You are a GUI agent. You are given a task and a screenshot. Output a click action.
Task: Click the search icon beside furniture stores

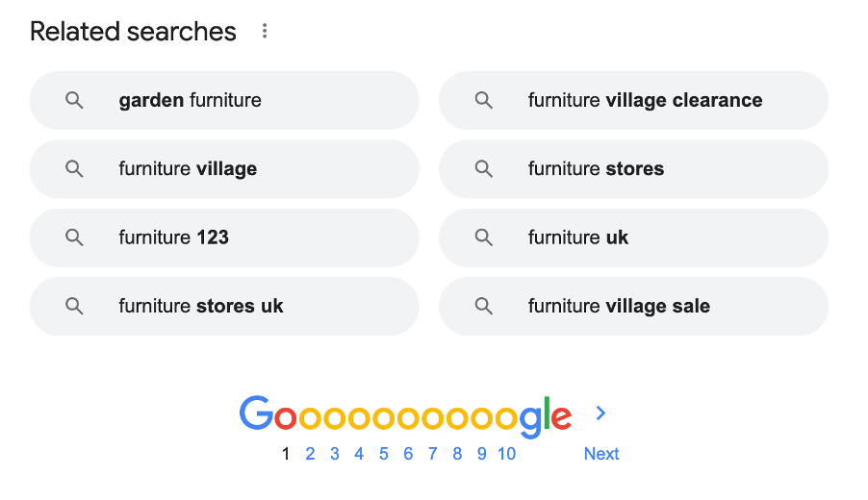coord(484,168)
